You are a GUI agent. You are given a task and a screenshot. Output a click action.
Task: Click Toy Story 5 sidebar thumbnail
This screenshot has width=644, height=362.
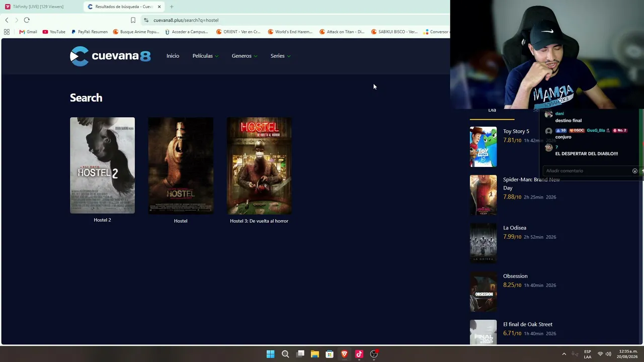pos(483,147)
